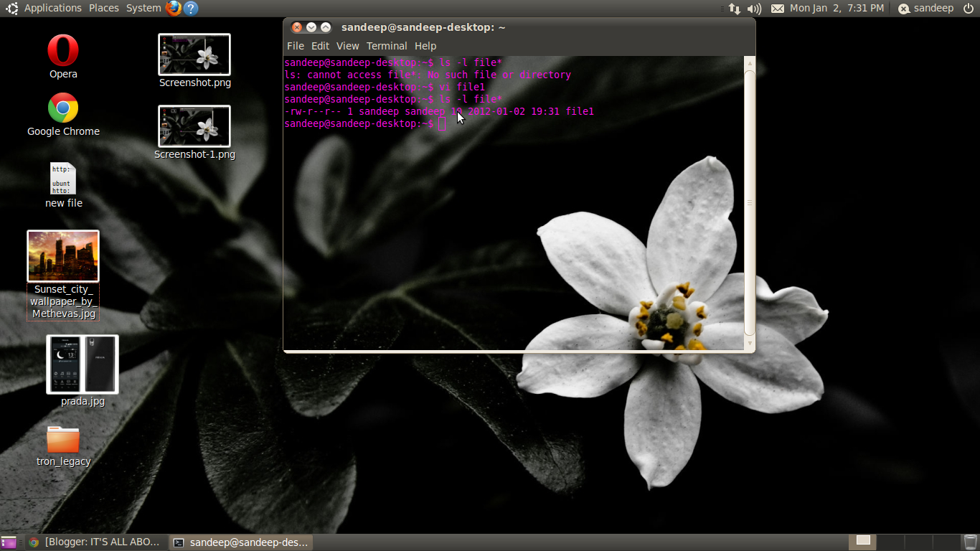
Task: Open the power session options indicator
Action: pos(969,8)
